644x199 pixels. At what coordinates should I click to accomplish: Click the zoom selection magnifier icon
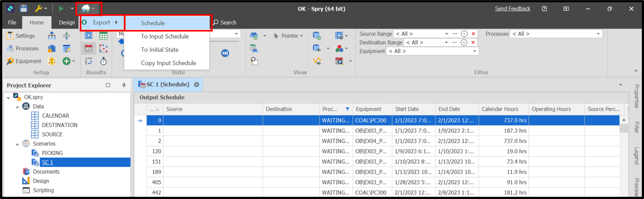[x=254, y=61]
